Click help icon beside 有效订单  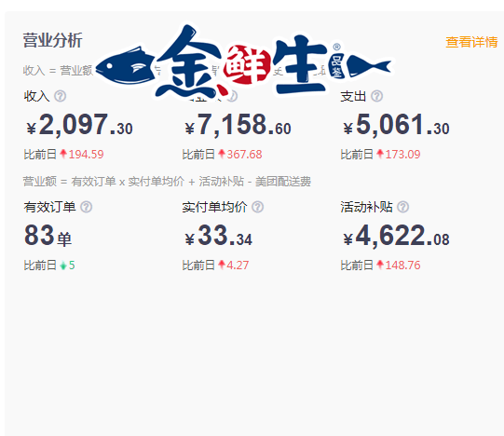[86, 207]
